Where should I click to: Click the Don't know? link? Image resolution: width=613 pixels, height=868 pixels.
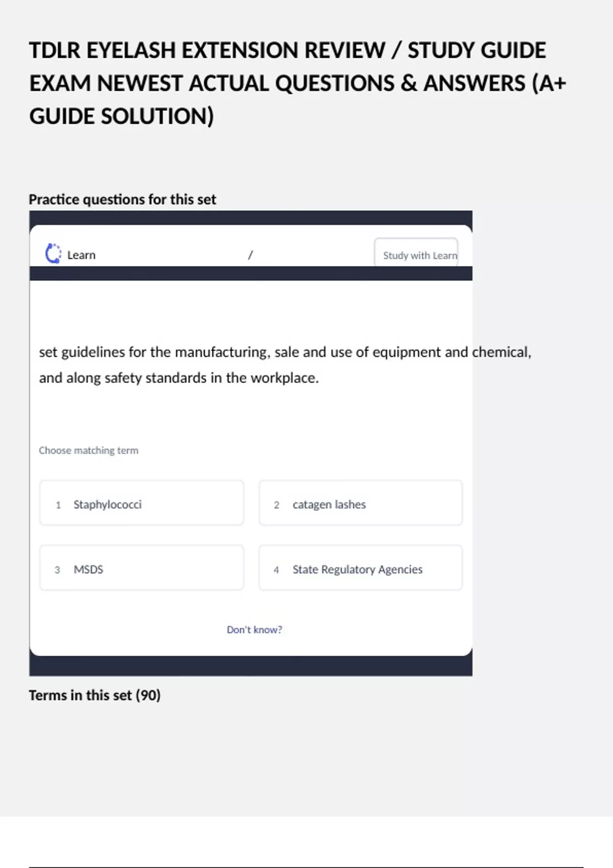254,630
